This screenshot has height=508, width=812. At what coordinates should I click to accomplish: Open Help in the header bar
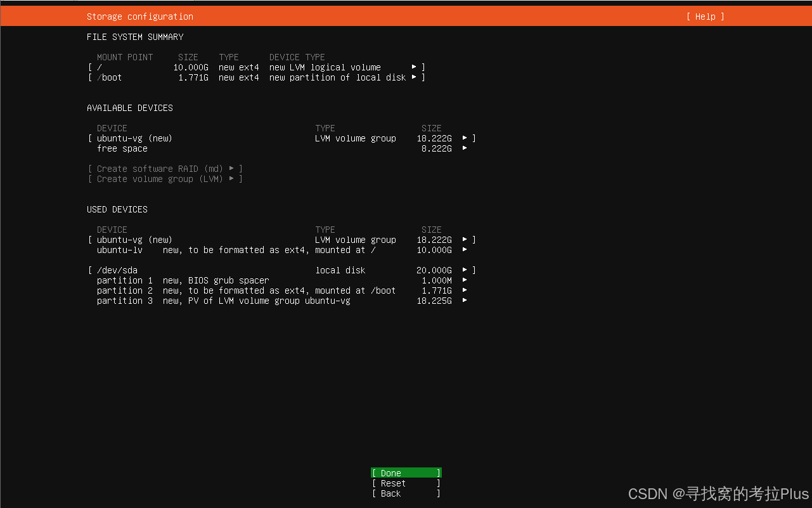point(705,16)
